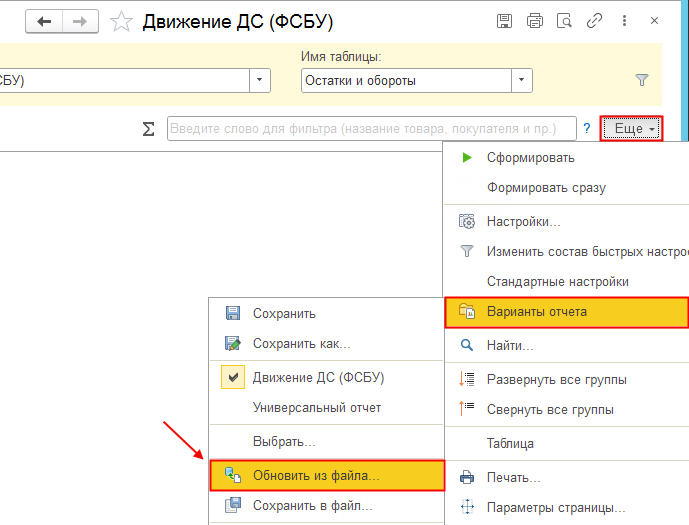Open the three-dot more options menu

click(x=624, y=21)
